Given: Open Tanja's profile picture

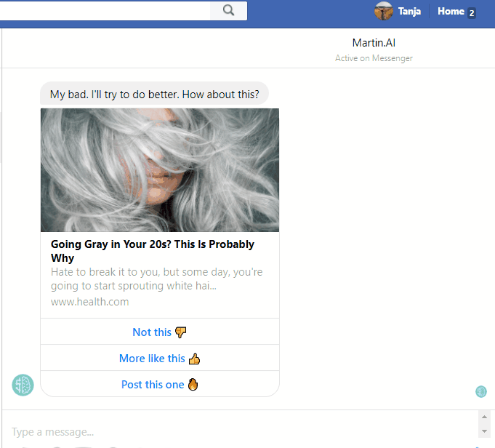Looking at the screenshot, I should pyautogui.click(x=384, y=11).
